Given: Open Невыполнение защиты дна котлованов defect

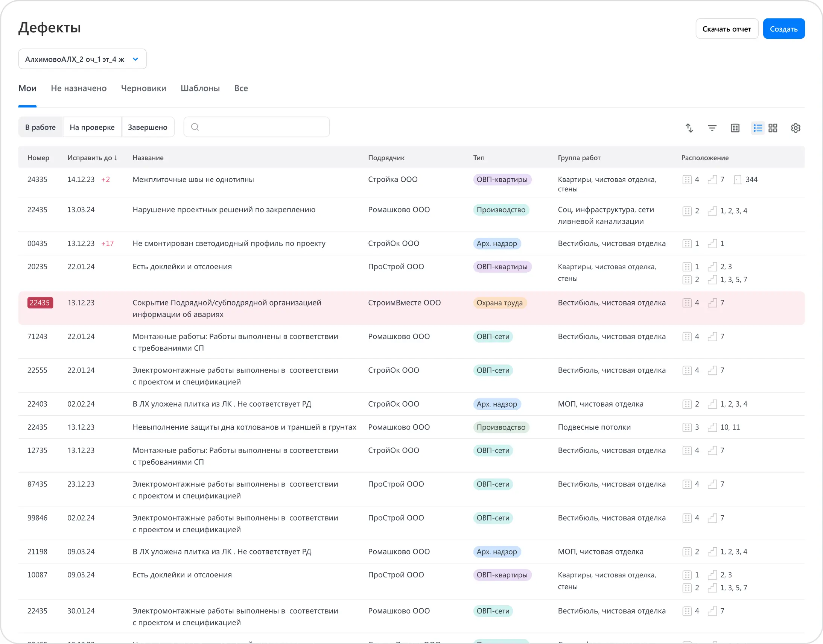Looking at the screenshot, I should 244,427.
